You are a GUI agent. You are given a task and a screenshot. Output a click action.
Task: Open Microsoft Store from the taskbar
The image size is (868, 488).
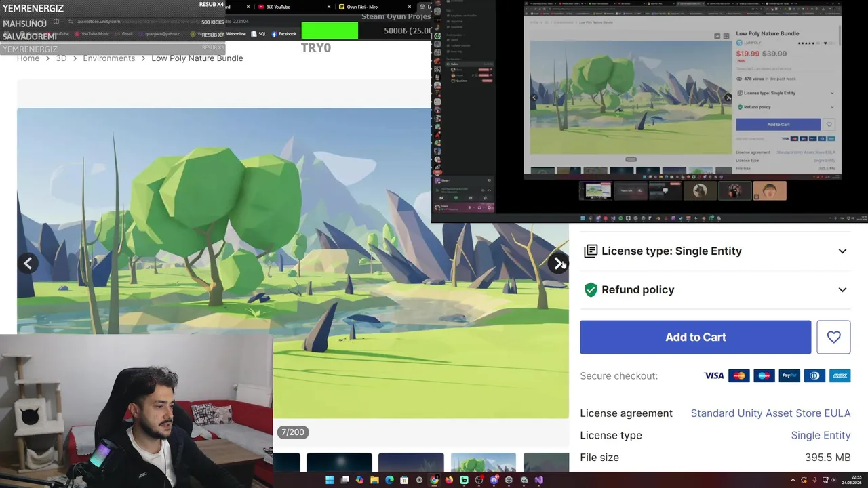pos(404,480)
